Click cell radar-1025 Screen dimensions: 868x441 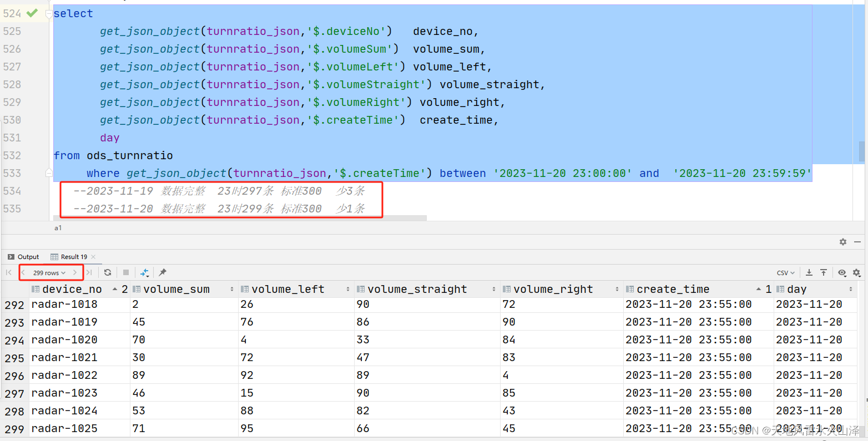[x=79, y=428]
